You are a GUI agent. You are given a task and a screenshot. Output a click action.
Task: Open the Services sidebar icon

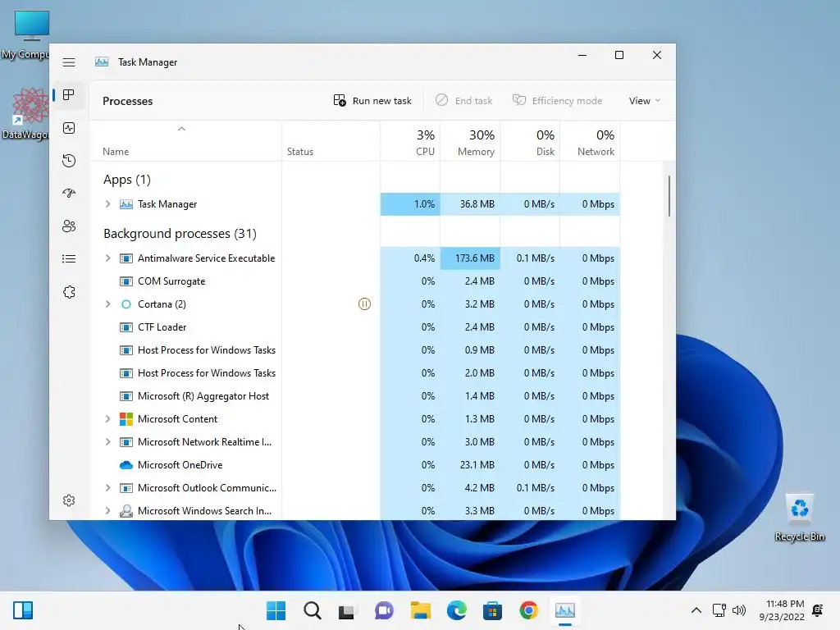point(69,292)
